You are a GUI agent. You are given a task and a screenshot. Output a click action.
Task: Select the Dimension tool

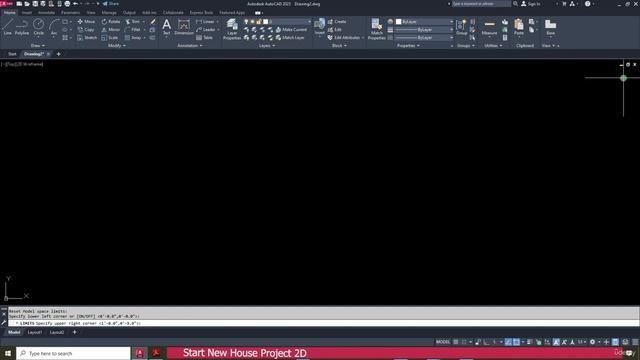[184, 27]
